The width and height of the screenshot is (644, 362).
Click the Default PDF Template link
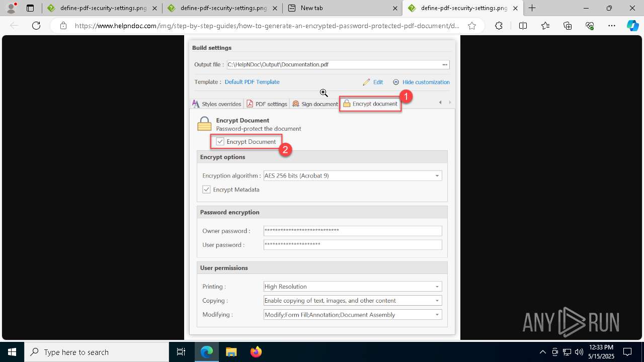[x=252, y=82]
